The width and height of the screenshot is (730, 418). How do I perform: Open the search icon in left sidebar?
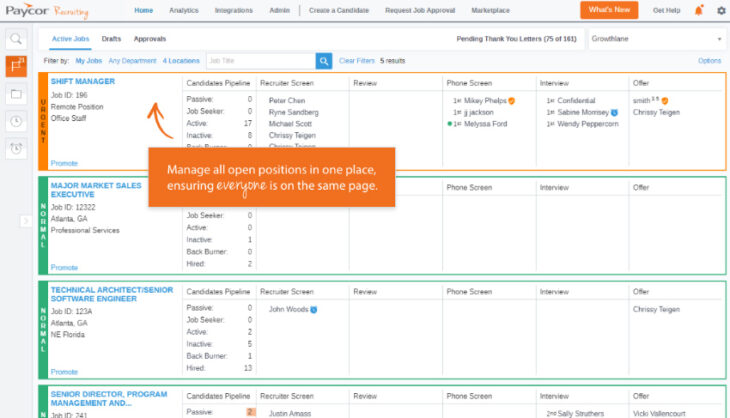(16, 39)
